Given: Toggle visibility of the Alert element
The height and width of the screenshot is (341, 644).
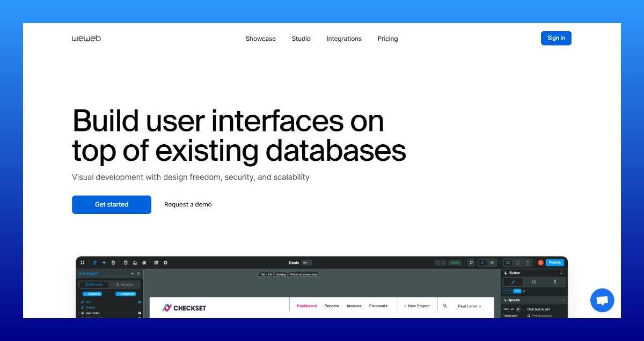Looking at the screenshot, I should click(x=140, y=302).
